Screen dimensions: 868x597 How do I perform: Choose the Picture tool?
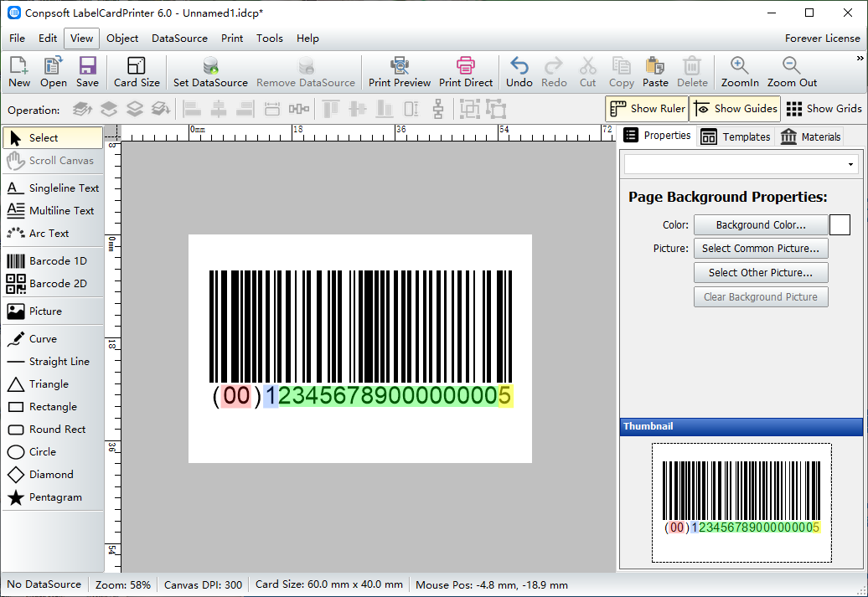(x=53, y=311)
